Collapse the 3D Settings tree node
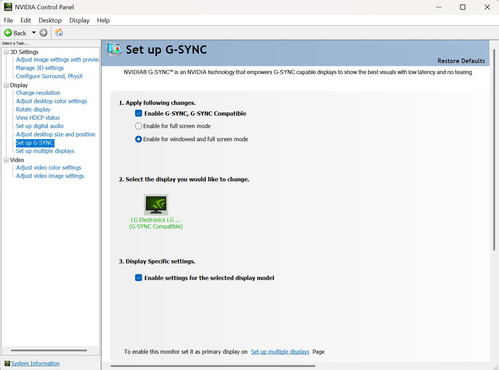The height and width of the screenshot is (370, 499). point(6,52)
